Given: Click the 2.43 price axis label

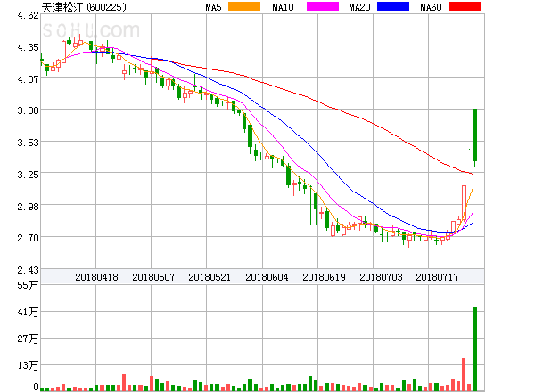Looking at the screenshot, I should pos(28,270).
